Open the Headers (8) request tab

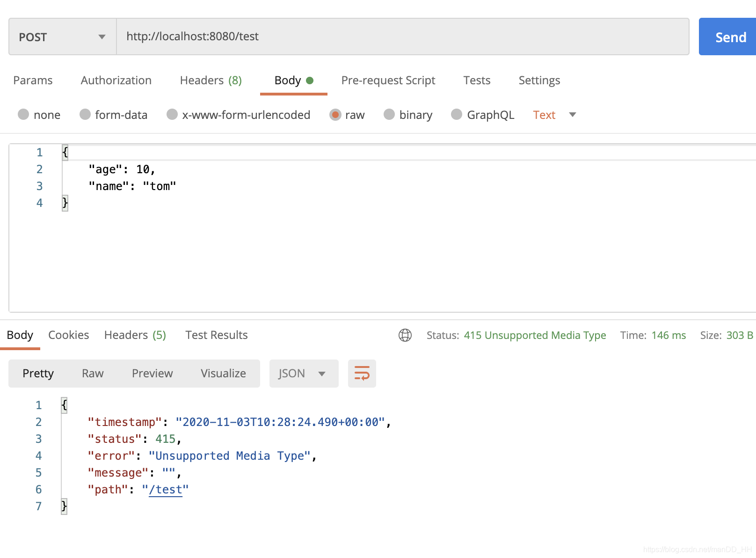(x=210, y=80)
